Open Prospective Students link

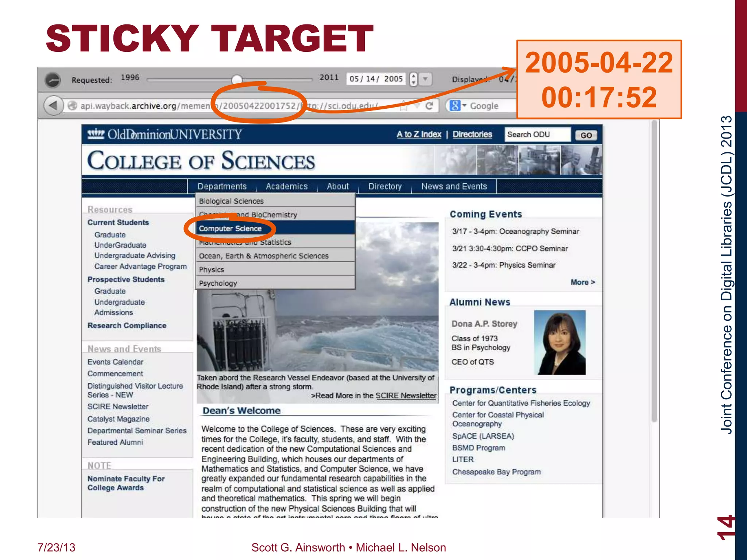pyautogui.click(x=126, y=280)
